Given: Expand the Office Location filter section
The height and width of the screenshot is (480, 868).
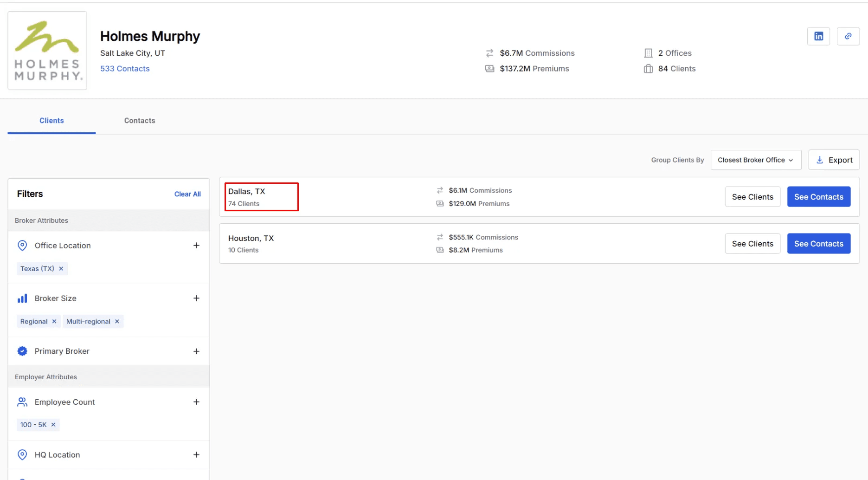Looking at the screenshot, I should click(x=197, y=245).
